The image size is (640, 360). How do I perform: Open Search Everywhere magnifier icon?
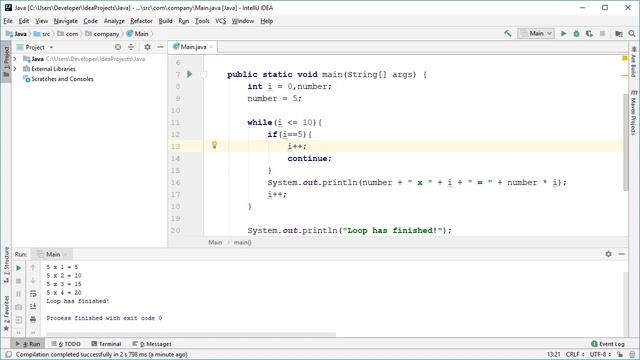632,34
